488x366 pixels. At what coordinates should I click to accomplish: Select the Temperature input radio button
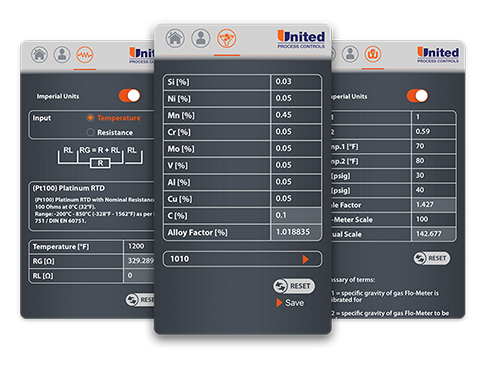[90, 118]
